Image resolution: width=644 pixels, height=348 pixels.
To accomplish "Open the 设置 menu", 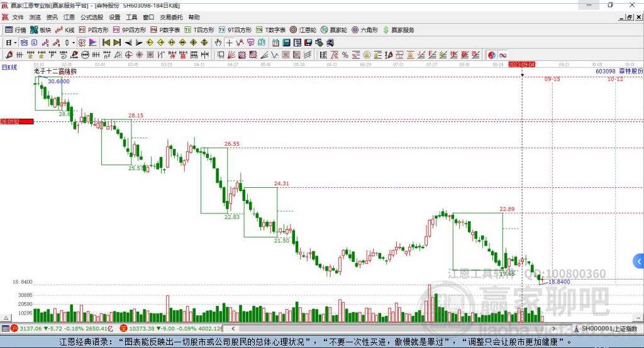I will (x=114, y=17).
